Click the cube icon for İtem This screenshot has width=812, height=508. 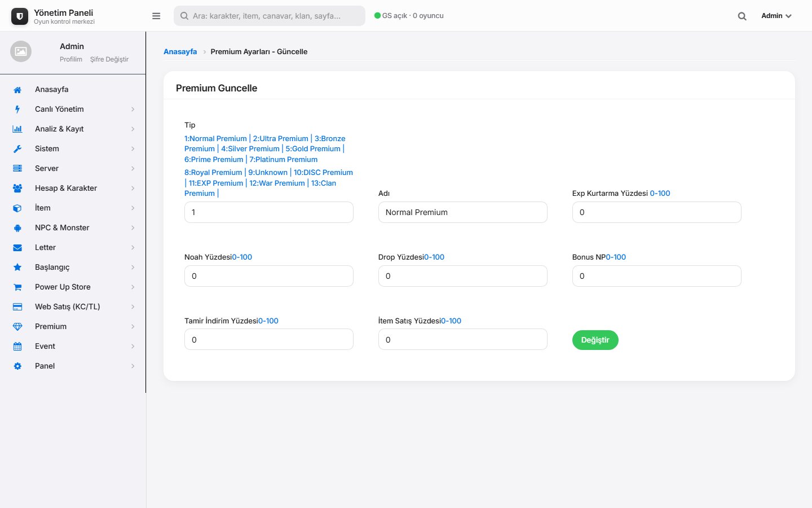click(17, 208)
